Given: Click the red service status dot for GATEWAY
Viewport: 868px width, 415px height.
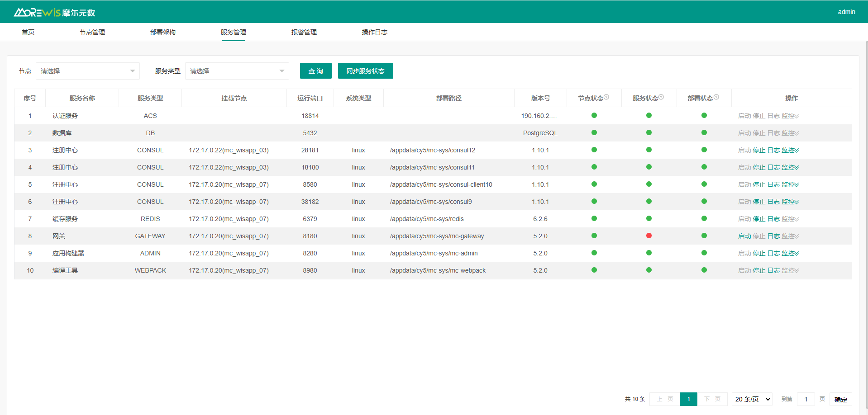Looking at the screenshot, I should coord(649,236).
